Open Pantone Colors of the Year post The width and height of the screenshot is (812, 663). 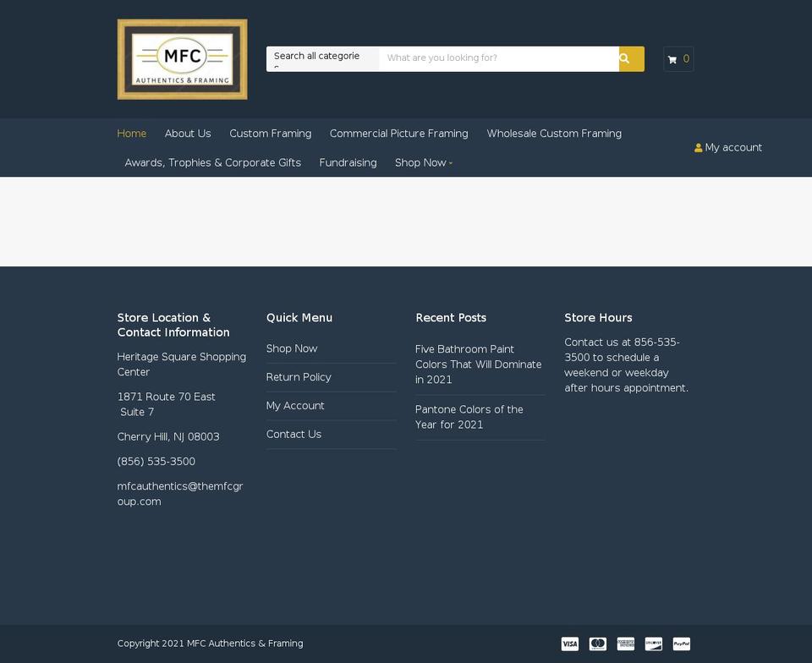469,417
